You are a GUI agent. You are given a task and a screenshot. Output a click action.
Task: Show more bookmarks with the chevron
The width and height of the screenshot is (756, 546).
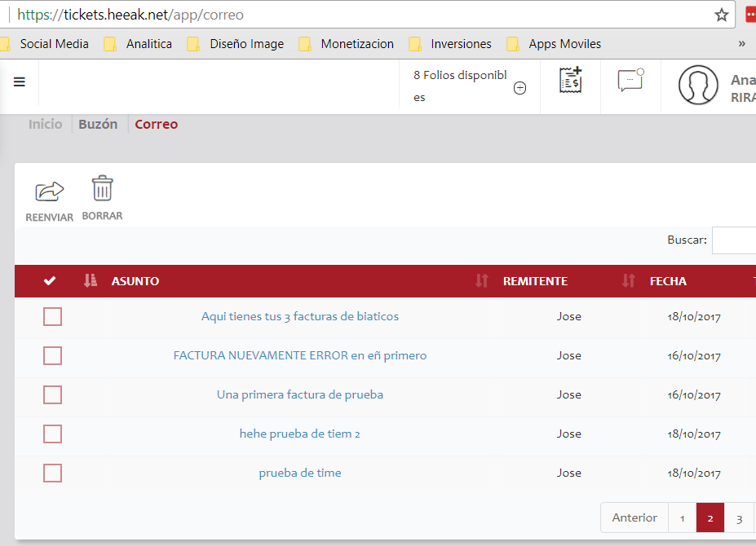[x=741, y=44]
